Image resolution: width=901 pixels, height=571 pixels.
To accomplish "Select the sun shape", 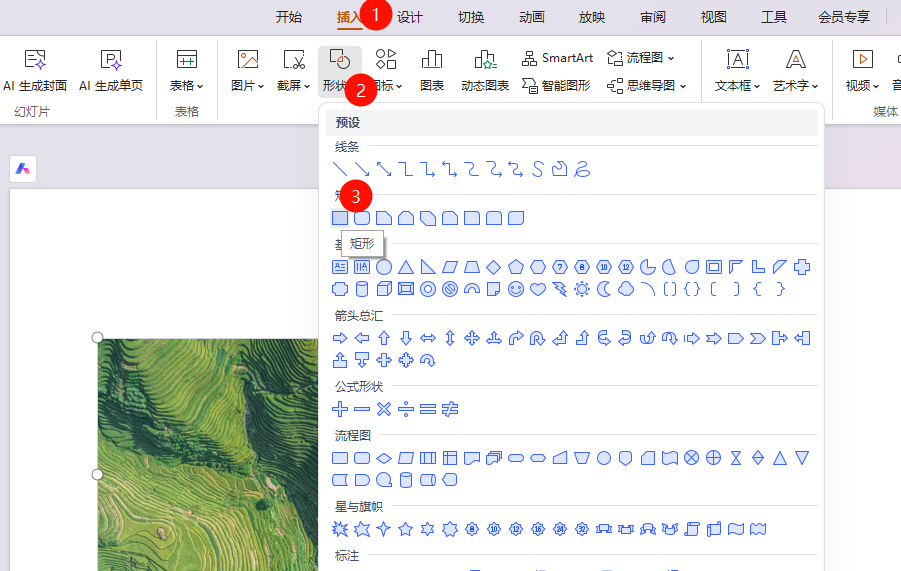I will coord(582,289).
